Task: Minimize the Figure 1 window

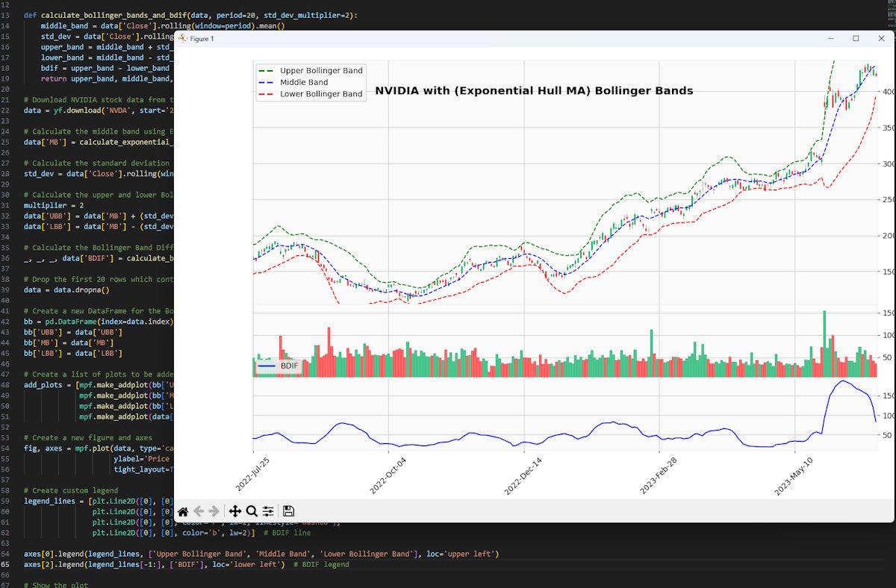Action: tap(830, 38)
